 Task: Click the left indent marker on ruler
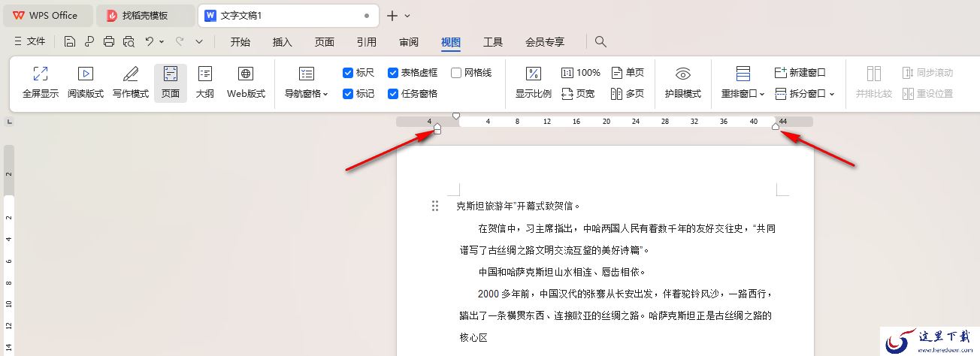[437, 129]
